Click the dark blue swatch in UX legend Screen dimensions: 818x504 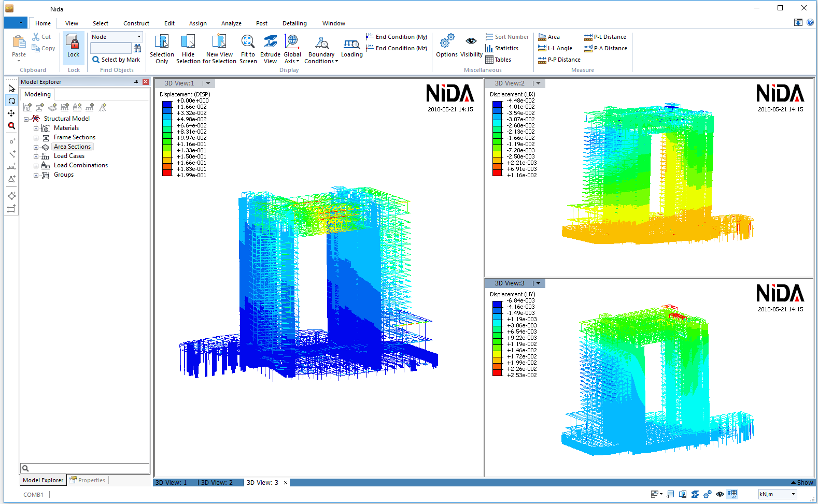coord(497,104)
